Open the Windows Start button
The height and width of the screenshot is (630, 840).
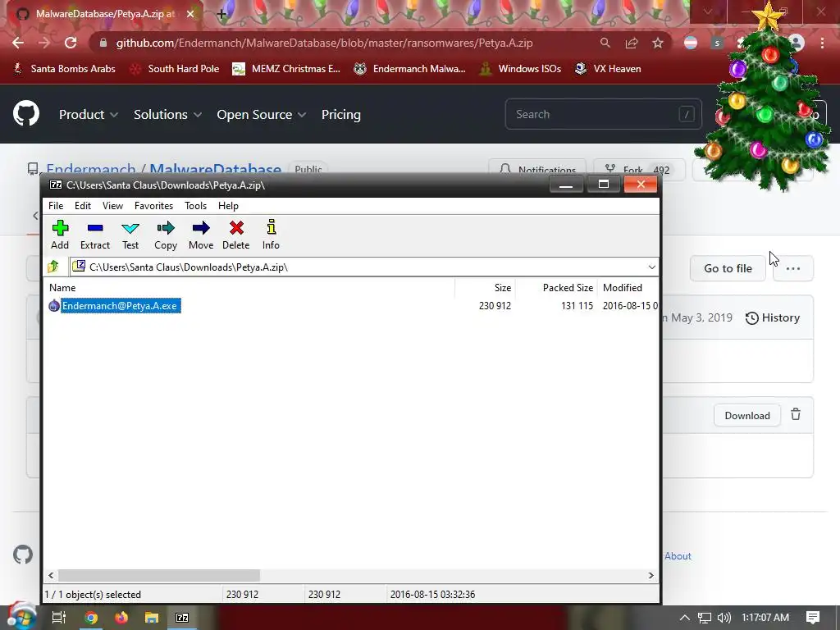21,617
